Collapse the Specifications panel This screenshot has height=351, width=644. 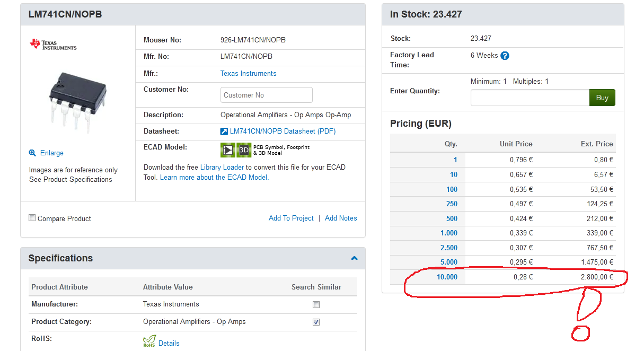pos(354,258)
